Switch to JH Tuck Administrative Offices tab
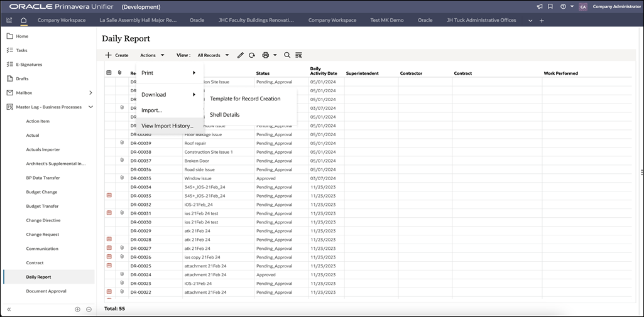Screen dimensions: 644x317 click(481, 20)
